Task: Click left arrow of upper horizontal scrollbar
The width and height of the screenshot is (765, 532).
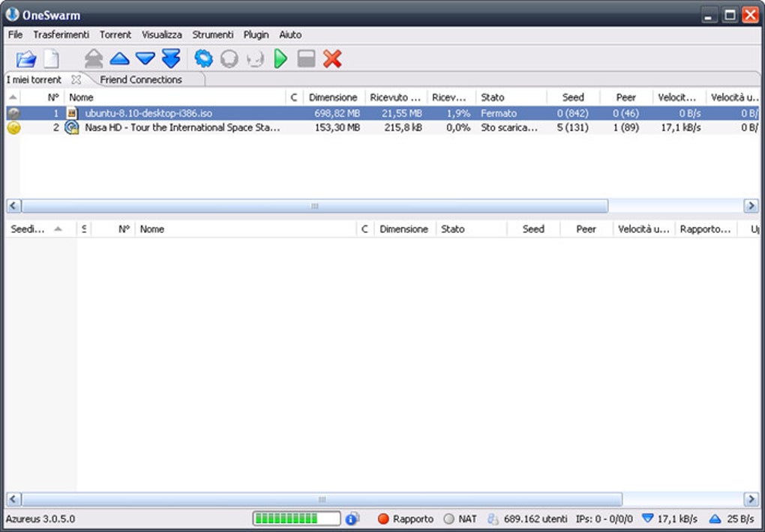Action: tap(13, 206)
